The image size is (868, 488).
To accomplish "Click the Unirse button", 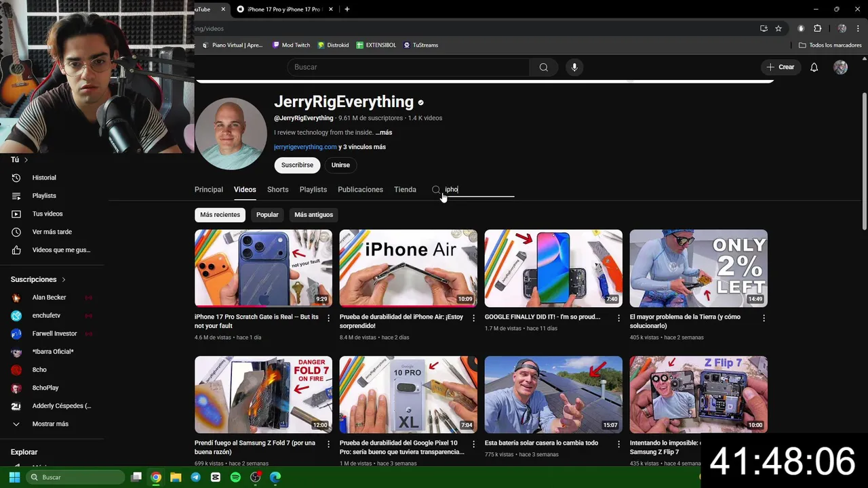I will (340, 165).
